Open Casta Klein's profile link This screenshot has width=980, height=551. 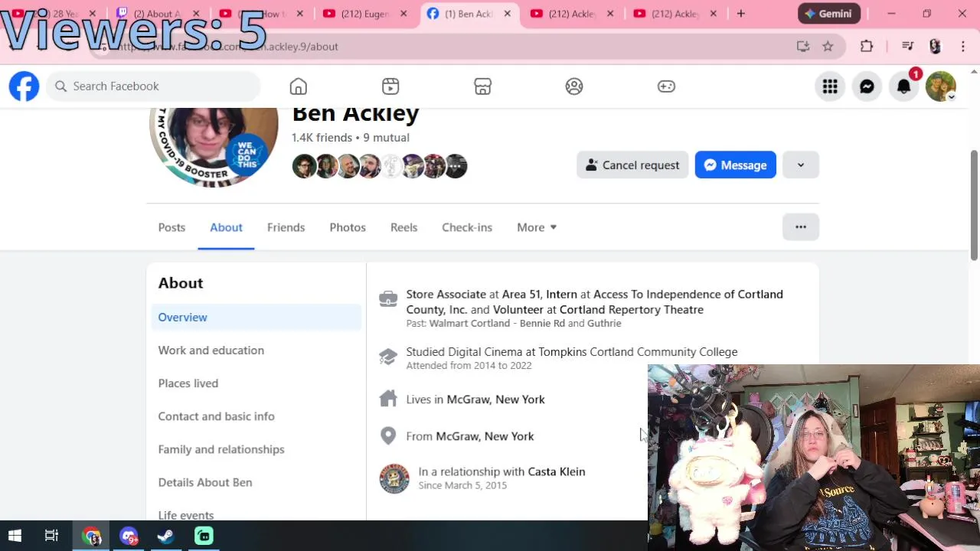557,471
